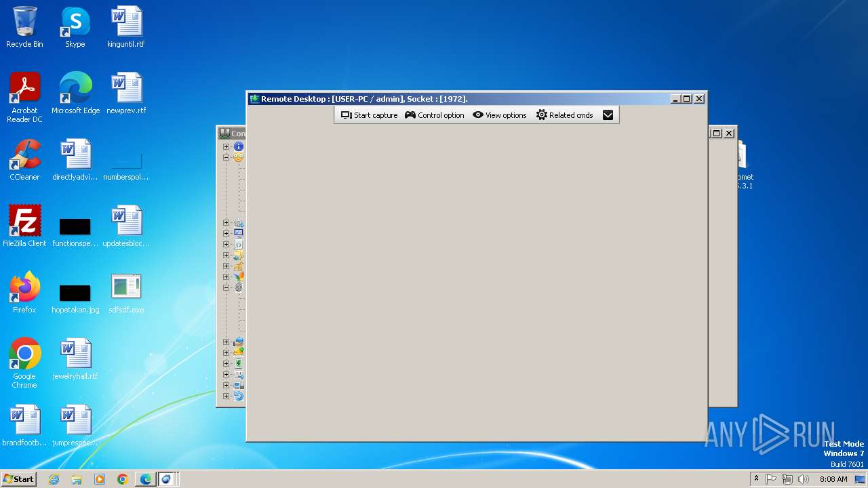This screenshot has width=868, height=488.
Task: Select Microsoft Edge desktop shortcut
Action: (75, 94)
